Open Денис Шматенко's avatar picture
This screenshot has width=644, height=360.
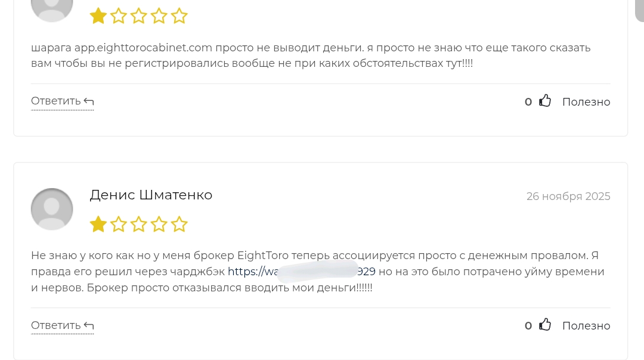[52, 209]
